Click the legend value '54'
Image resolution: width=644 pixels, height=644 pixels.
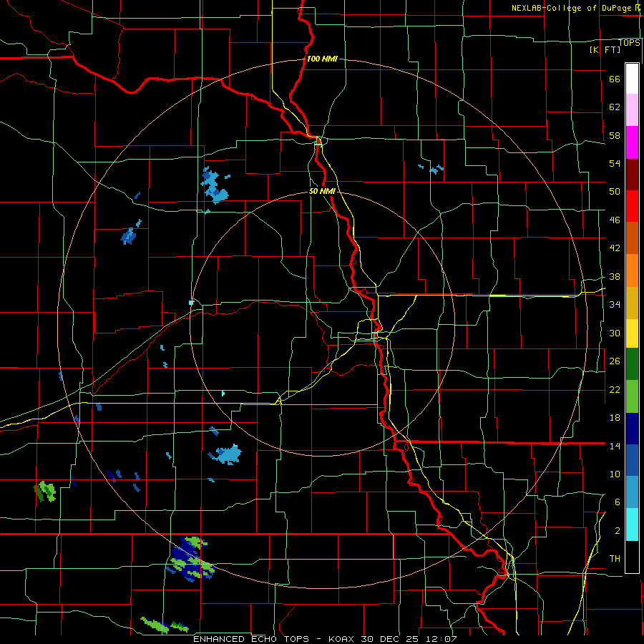[x=615, y=163]
